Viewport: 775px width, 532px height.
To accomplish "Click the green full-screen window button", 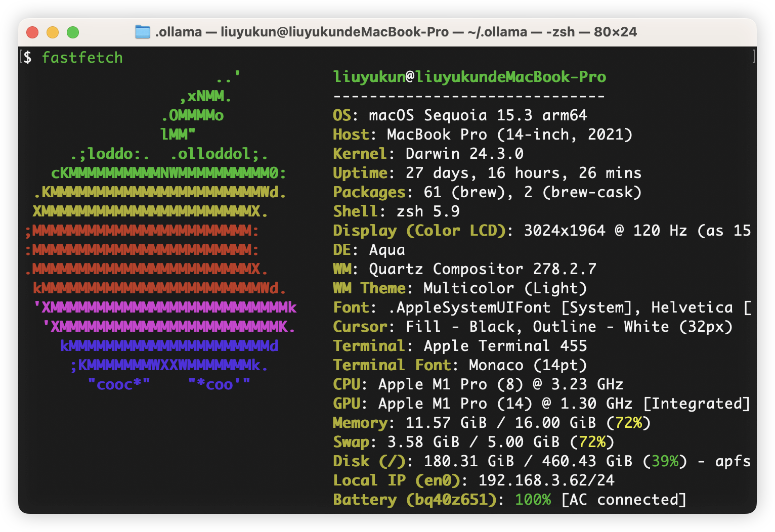I will point(73,32).
